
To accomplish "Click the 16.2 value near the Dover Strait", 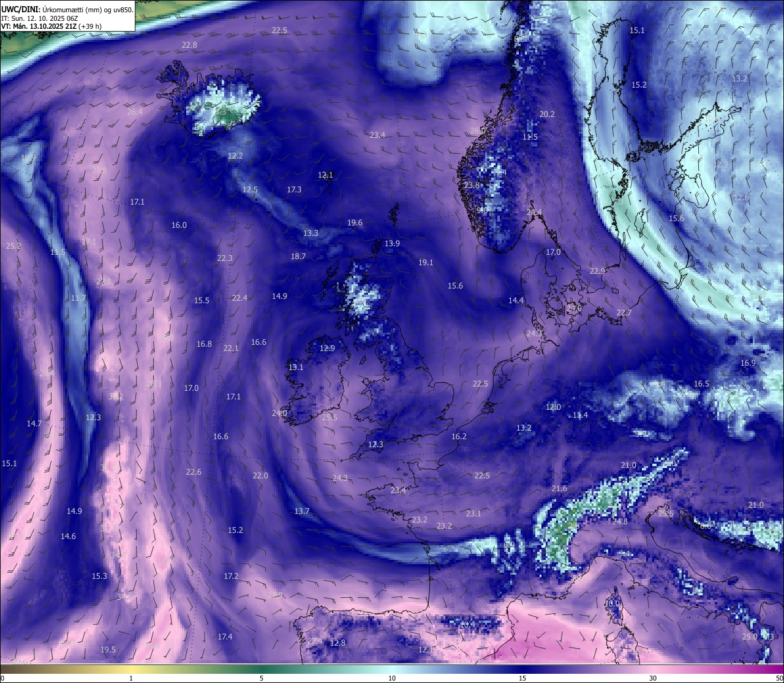I will click(x=459, y=436).
